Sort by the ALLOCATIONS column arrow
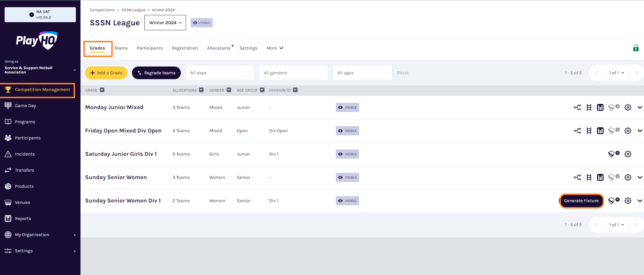644x275 pixels. point(201,90)
